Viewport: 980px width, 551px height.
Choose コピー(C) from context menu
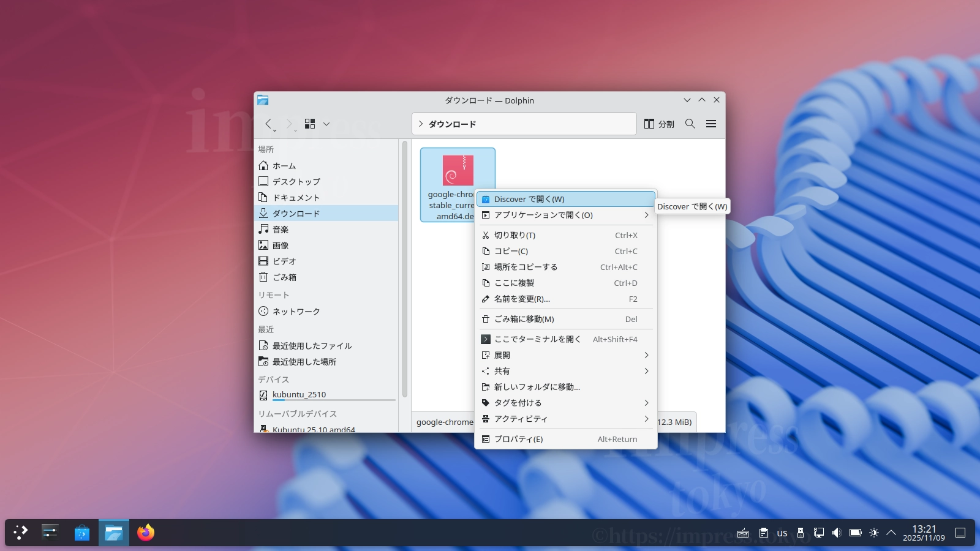point(565,251)
